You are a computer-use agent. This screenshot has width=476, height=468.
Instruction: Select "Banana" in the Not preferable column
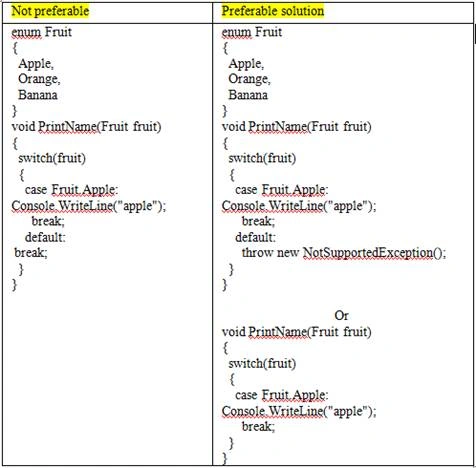pyautogui.click(x=38, y=95)
